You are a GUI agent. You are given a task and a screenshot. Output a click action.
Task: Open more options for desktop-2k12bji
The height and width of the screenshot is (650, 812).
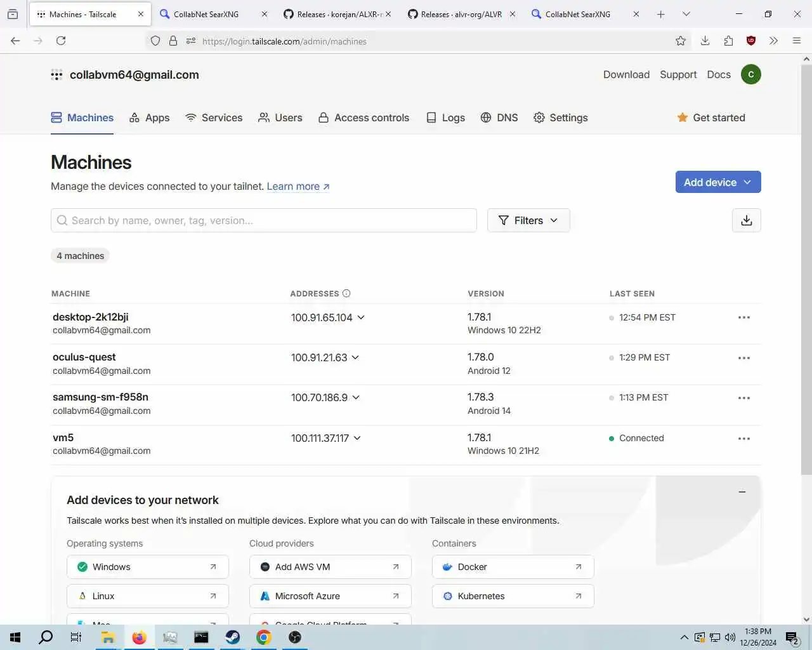[x=744, y=317]
